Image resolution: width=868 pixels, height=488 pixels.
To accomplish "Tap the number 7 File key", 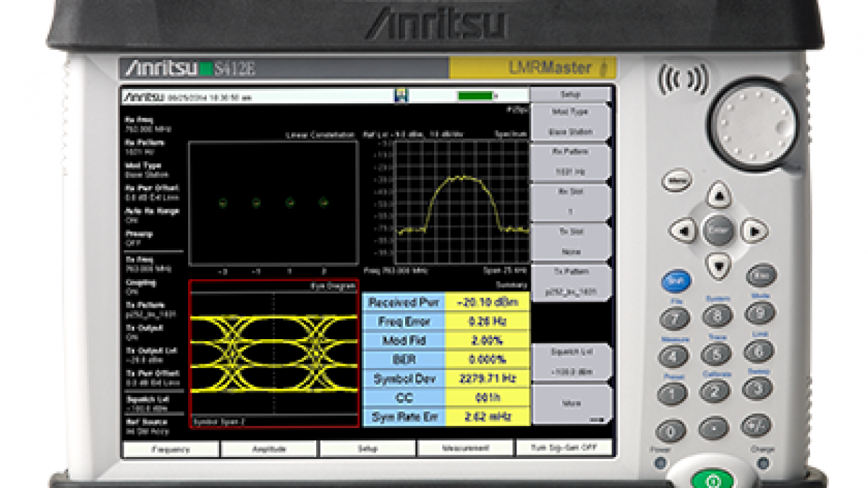I will point(674,318).
